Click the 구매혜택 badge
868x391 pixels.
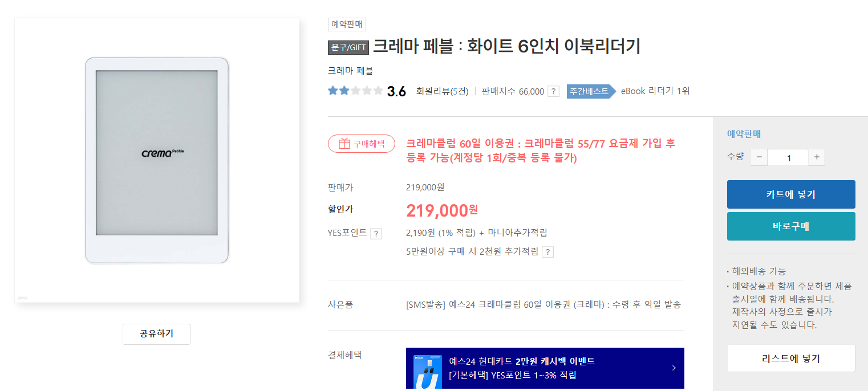click(362, 144)
